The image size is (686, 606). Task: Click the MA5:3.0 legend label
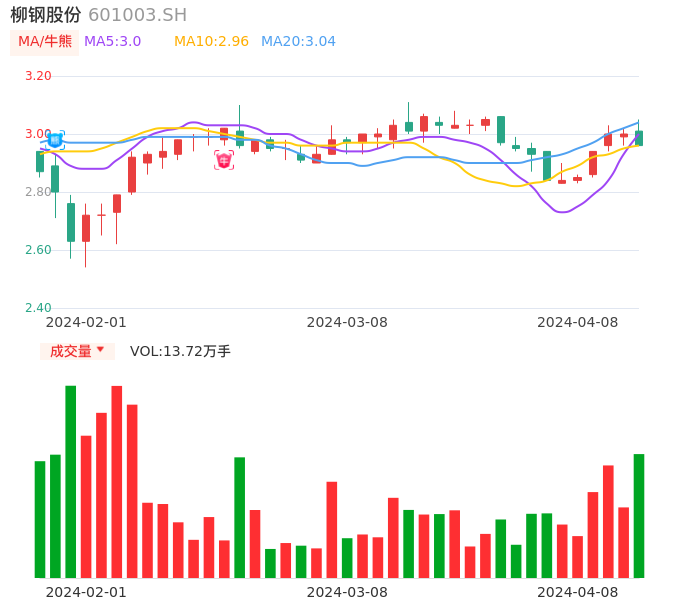click(112, 42)
